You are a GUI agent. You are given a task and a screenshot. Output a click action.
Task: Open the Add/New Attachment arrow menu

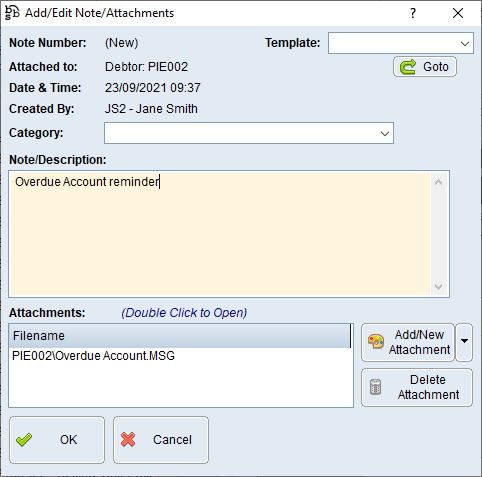click(464, 342)
